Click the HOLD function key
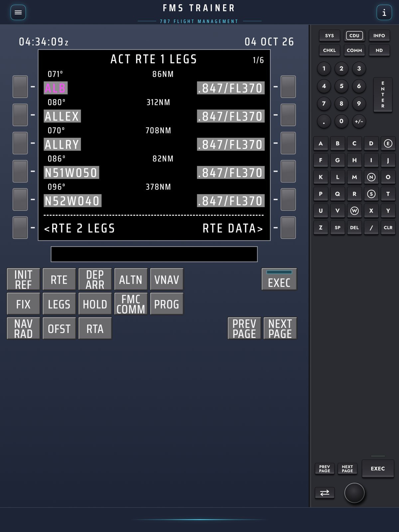 click(x=95, y=304)
